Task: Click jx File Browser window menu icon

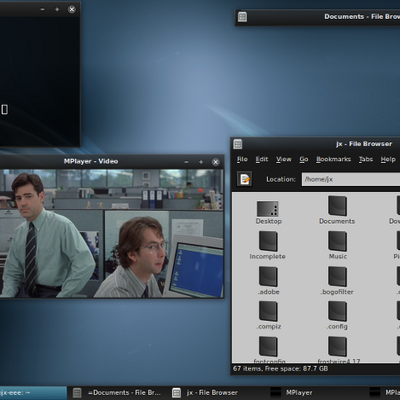Action: pyautogui.click(x=238, y=144)
